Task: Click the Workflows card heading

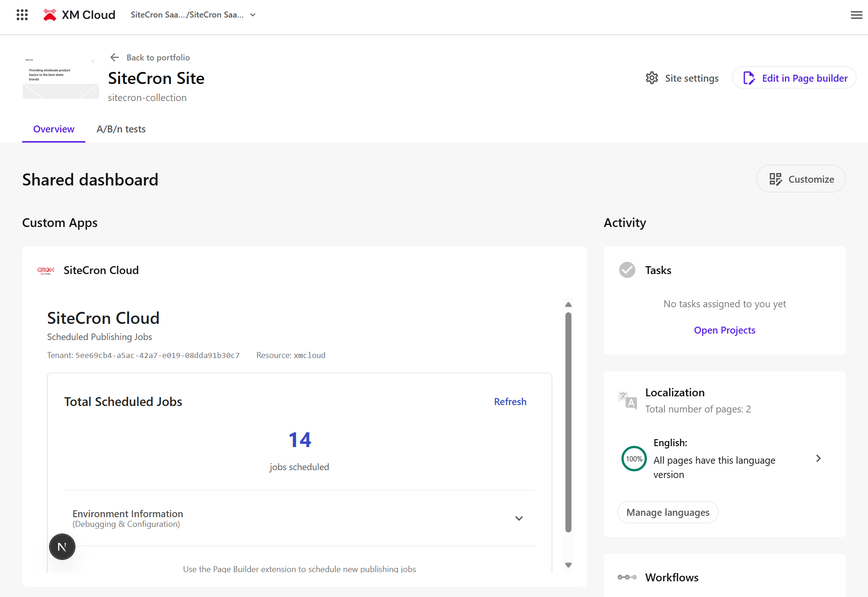Action: [672, 577]
